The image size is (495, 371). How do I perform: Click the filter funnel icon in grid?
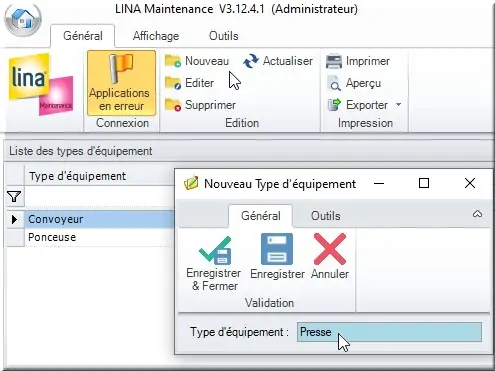click(x=14, y=197)
